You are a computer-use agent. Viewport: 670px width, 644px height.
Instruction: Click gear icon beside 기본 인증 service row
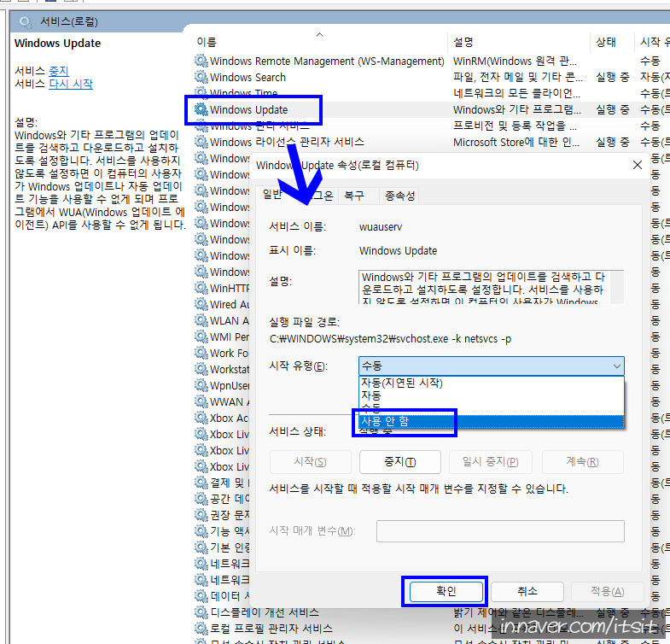point(201,547)
